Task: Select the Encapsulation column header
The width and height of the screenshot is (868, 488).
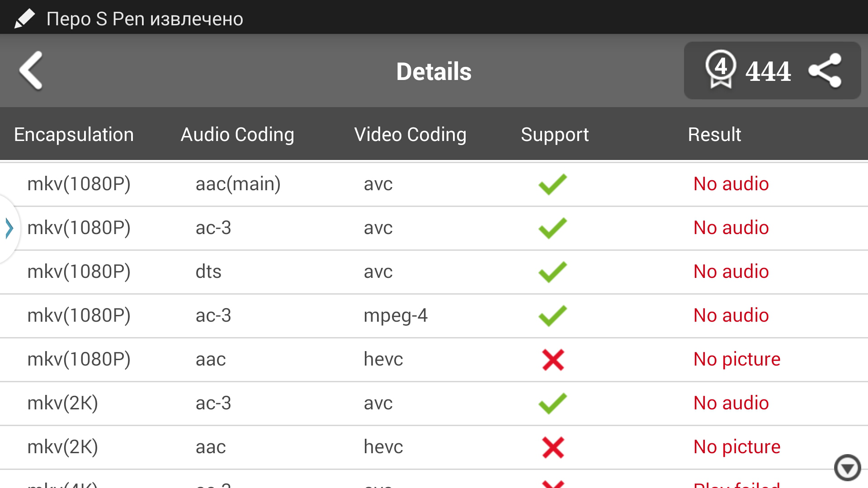Action: (x=74, y=135)
